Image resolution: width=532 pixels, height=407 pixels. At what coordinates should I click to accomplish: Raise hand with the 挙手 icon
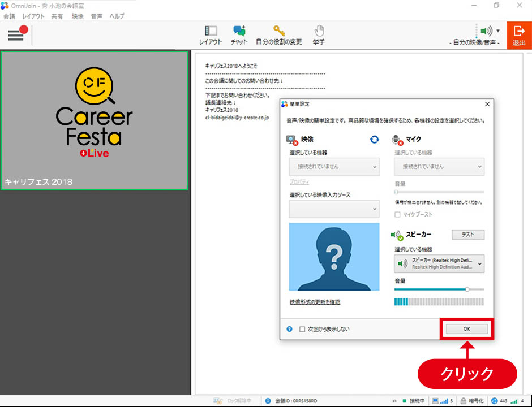coord(319,32)
